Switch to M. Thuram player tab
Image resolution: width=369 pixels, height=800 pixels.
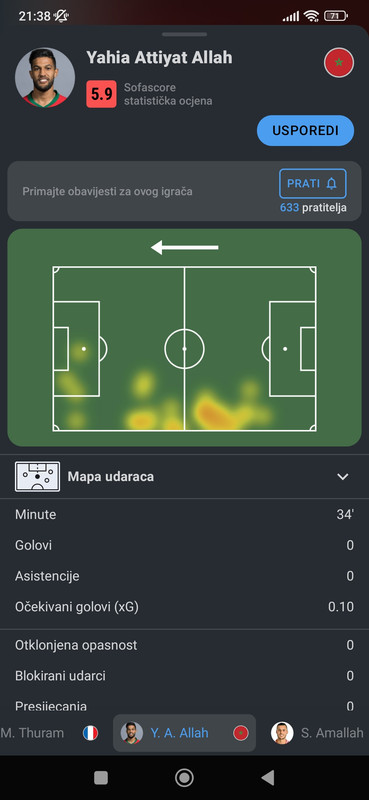coord(50,733)
